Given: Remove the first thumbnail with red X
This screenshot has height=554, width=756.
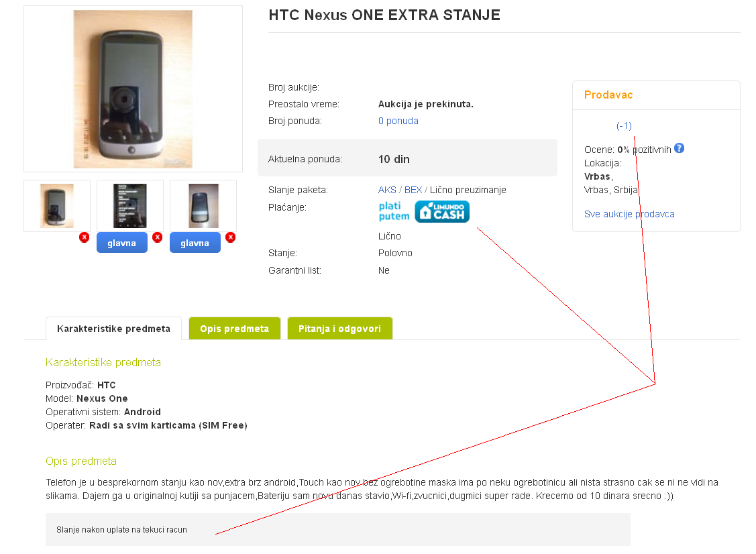Looking at the screenshot, I should point(85,237).
